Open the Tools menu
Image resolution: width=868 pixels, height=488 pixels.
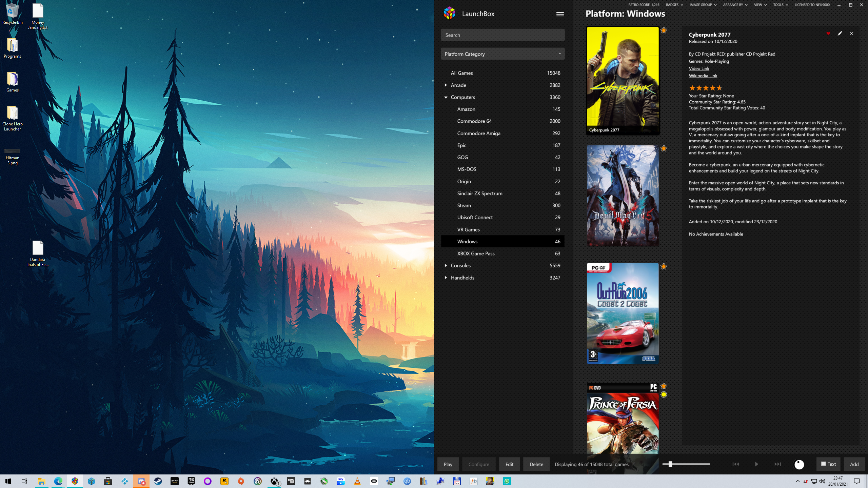point(781,5)
